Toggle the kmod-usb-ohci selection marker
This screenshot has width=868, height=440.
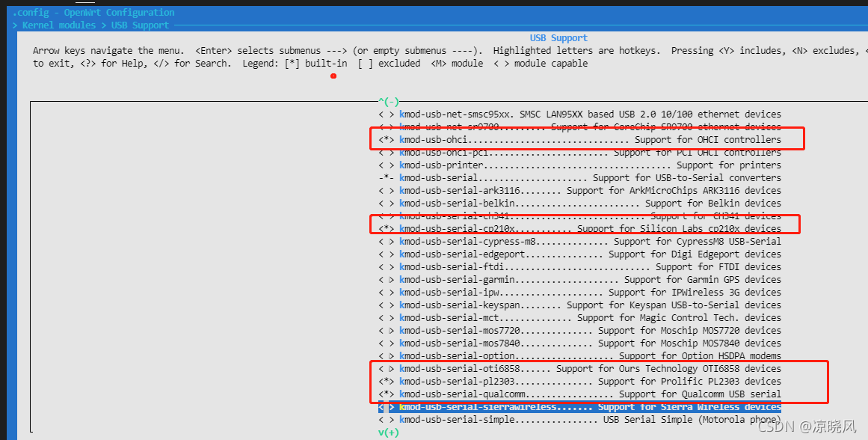click(x=387, y=140)
